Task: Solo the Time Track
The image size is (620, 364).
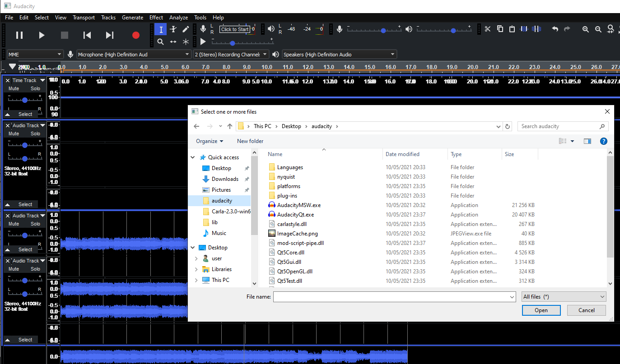Action: (x=35, y=89)
